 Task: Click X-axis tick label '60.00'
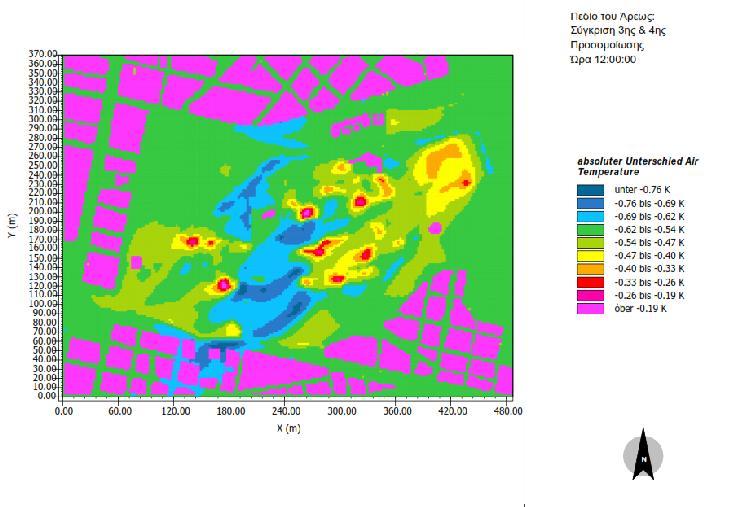point(120,411)
